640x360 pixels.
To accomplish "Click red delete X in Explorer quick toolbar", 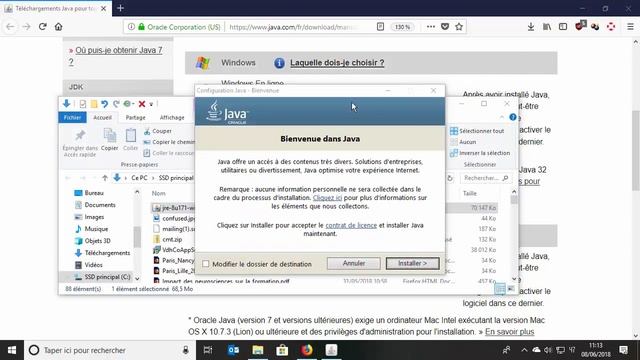I will pyautogui.click(x=142, y=104).
